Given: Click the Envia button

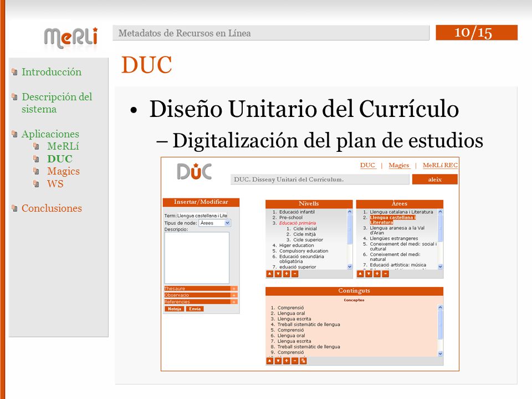Looking at the screenshot, I should tap(195, 309).
